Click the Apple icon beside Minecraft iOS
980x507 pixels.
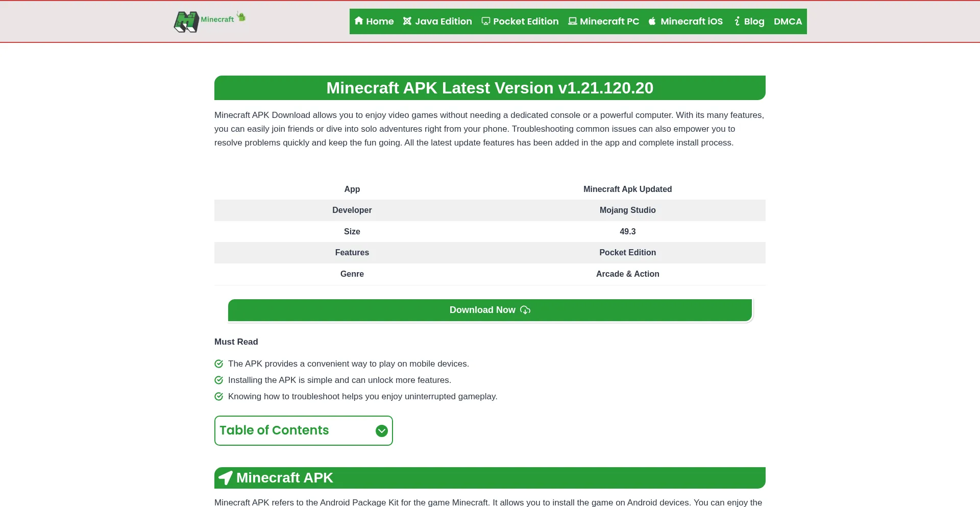click(652, 21)
